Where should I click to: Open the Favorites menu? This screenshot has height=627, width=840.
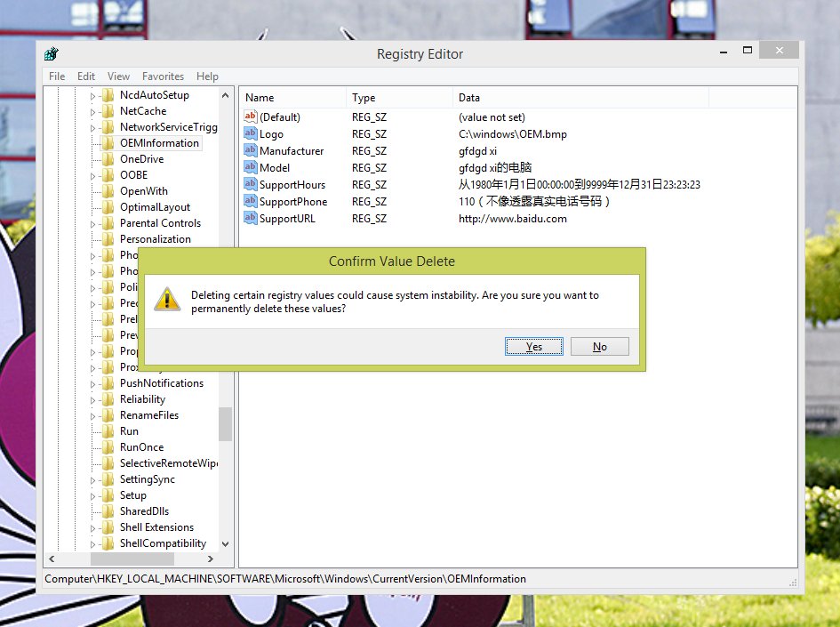pos(164,76)
